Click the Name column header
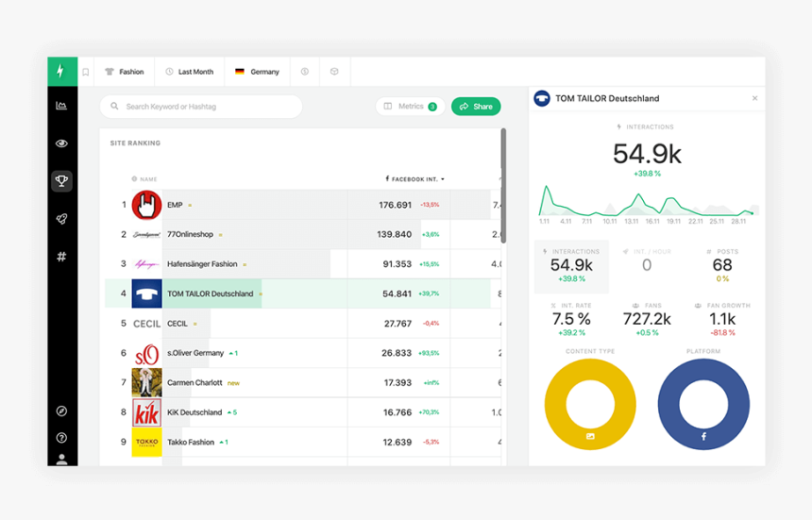Viewport: 812px width, 520px height. [144, 179]
